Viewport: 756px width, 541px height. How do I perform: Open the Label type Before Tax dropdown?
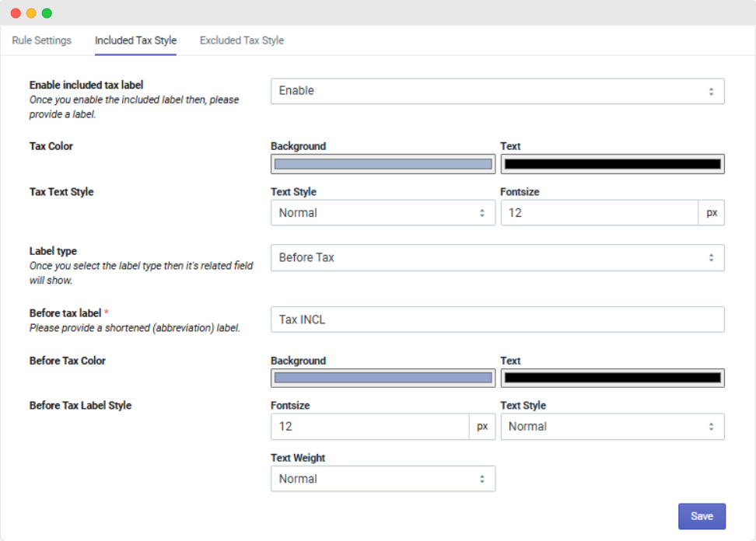pos(497,258)
